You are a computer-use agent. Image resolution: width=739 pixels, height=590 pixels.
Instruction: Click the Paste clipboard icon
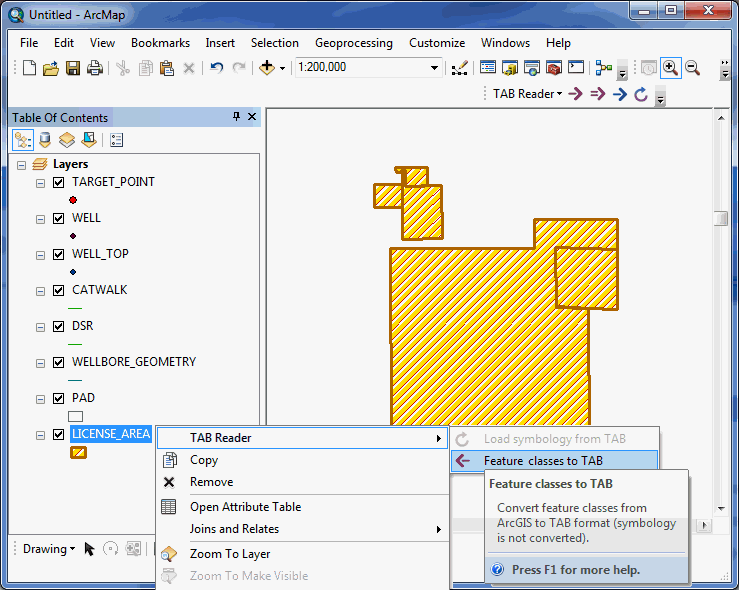pyautogui.click(x=167, y=68)
